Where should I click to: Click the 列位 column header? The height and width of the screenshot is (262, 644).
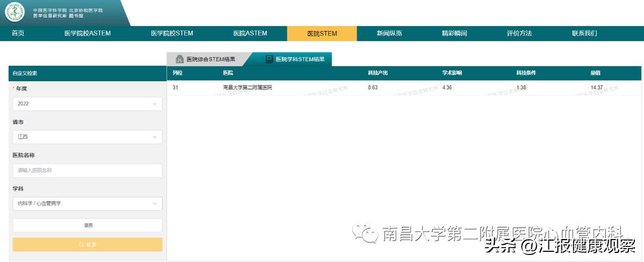point(178,73)
